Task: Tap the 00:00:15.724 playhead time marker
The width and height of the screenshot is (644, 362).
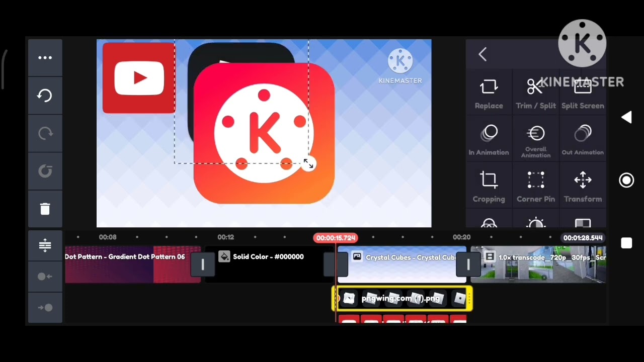Action: (336, 238)
